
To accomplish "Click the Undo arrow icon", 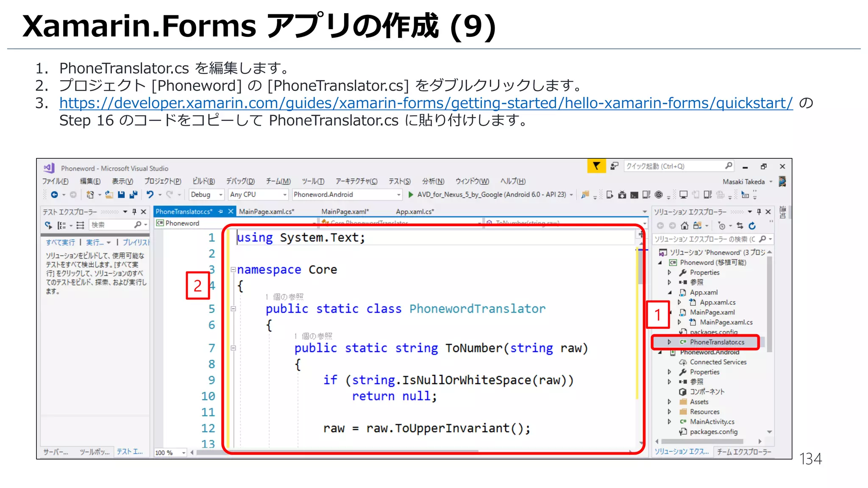I will (150, 194).
